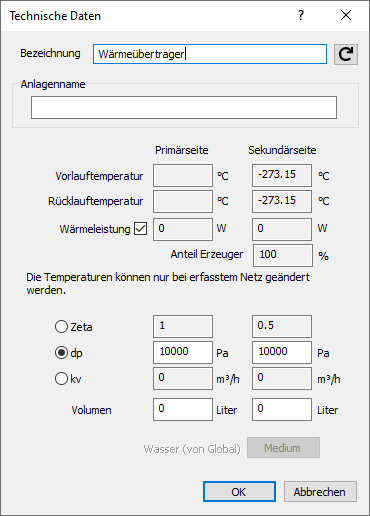Viewport: 370px width, 516px height.
Task: Focus the Bezeichnung field containing Wärmeübertrager
Action: [210, 54]
